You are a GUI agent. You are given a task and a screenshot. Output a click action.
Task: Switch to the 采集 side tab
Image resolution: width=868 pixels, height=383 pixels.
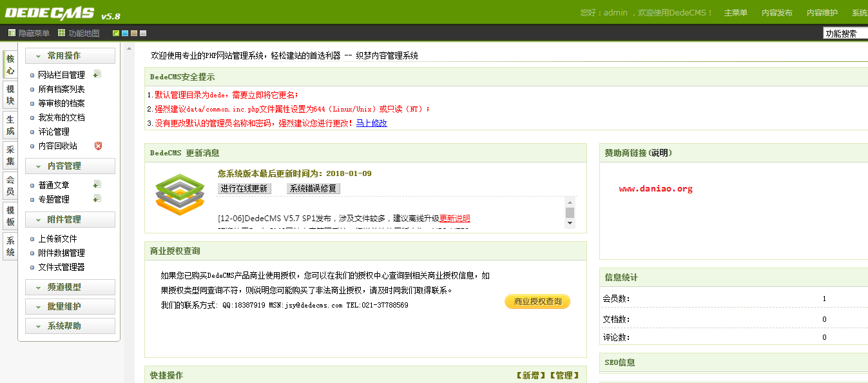pyautogui.click(x=10, y=155)
